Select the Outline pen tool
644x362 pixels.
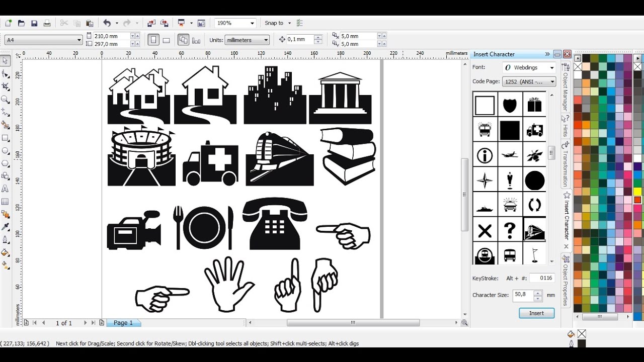click(6, 240)
